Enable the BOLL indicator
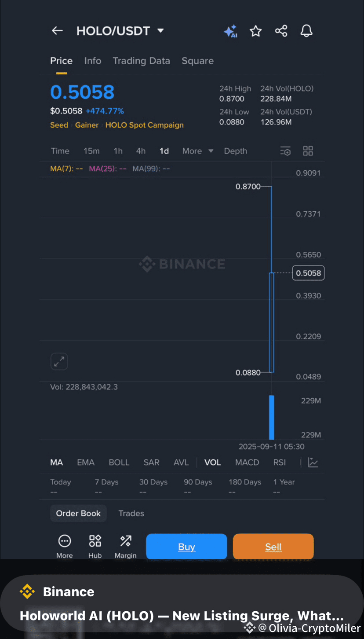This screenshot has width=364, height=639. (x=119, y=463)
